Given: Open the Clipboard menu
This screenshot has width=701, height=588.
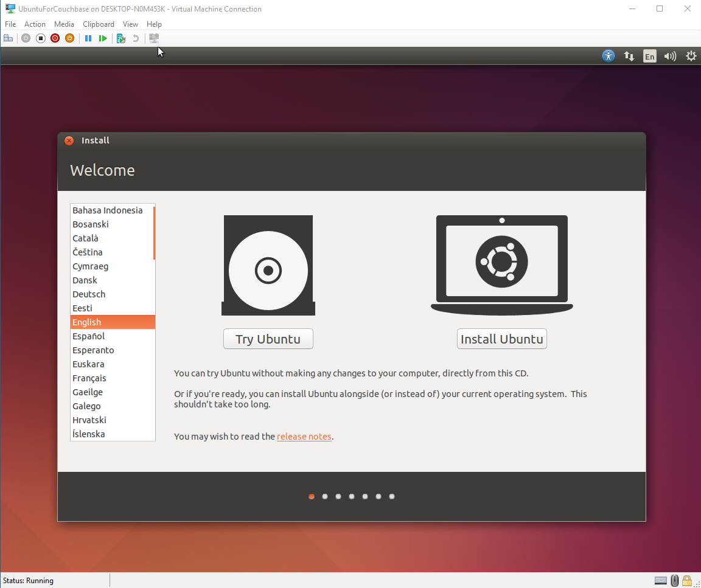Looking at the screenshot, I should pyautogui.click(x=98, y=24).
